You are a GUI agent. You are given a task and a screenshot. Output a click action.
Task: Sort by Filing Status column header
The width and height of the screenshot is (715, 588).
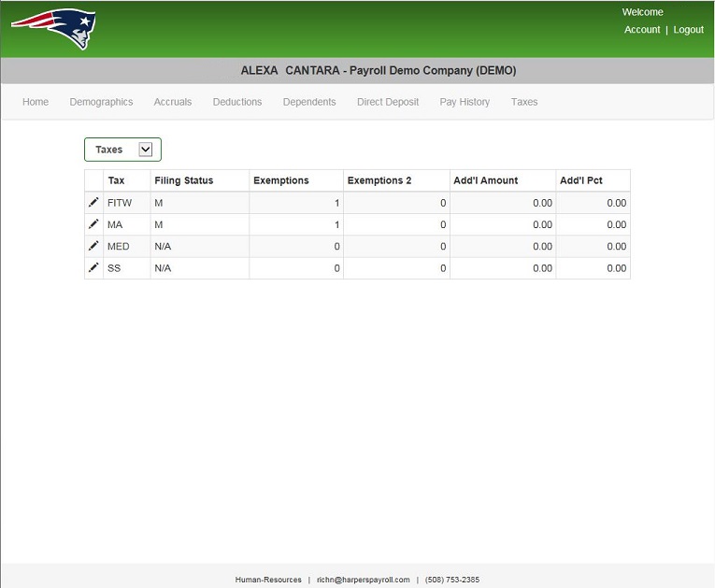tap(184, 180)
